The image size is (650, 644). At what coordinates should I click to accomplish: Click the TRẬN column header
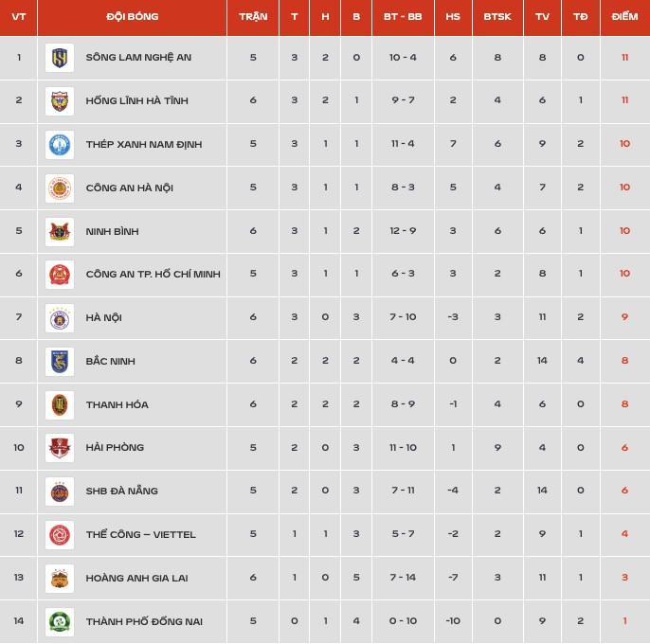253,17
